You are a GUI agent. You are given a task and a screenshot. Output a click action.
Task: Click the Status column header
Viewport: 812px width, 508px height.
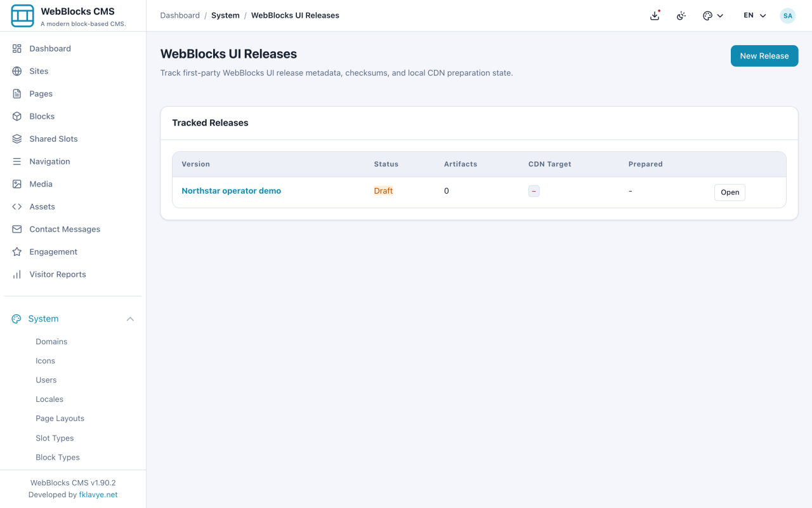coord(386,164)
